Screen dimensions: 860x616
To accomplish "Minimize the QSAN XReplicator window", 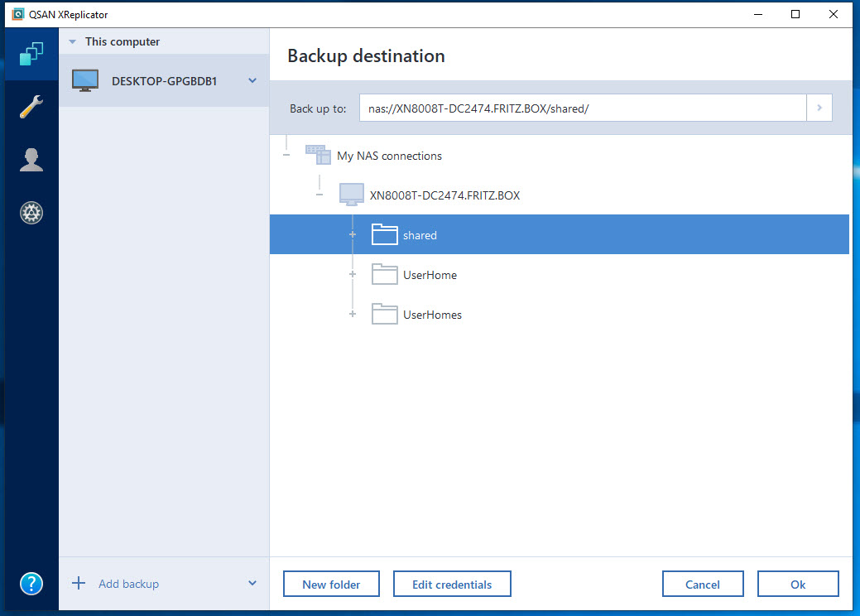I will tap(758, 14).
